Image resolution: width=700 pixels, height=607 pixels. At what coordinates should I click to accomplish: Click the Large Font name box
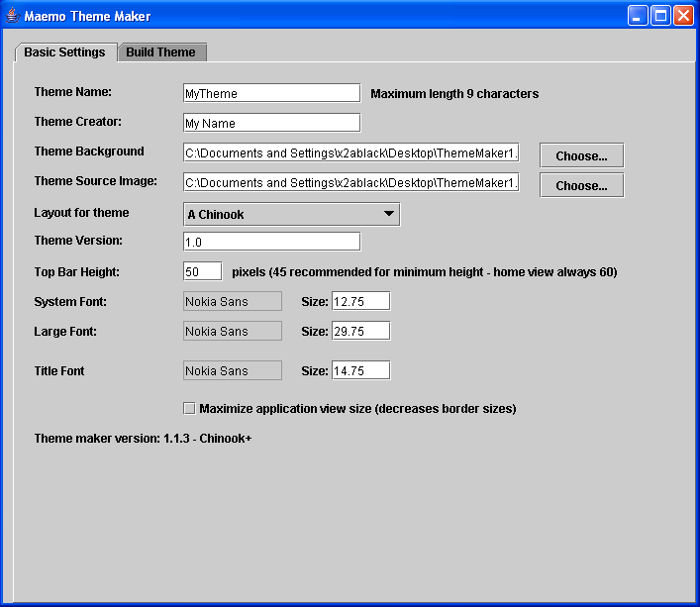click(233, 331)
